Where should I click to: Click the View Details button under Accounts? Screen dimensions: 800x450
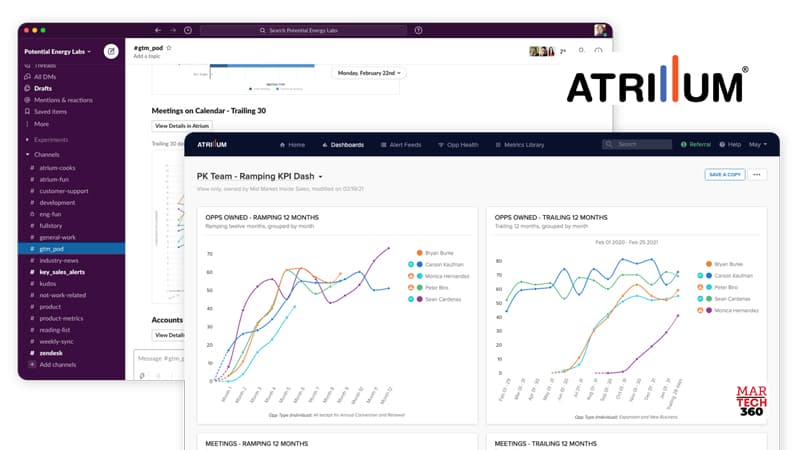click(x=168, y=335)
